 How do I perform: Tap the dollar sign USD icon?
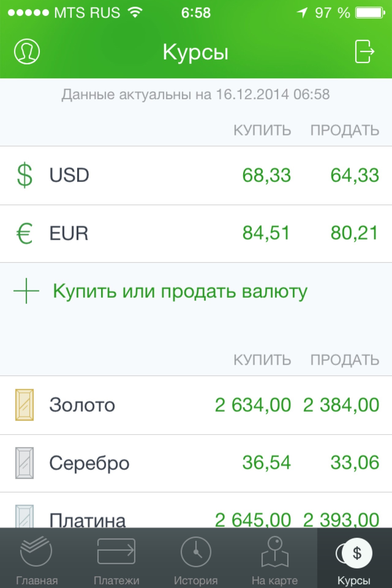pyautogui.click(x=24, y=175)
